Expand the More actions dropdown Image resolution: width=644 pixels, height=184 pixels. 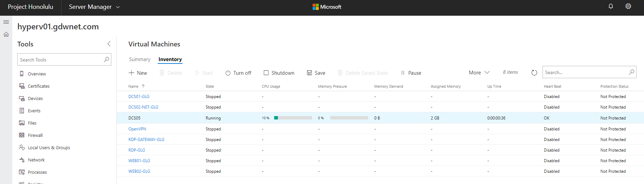(x=479, y=72)
